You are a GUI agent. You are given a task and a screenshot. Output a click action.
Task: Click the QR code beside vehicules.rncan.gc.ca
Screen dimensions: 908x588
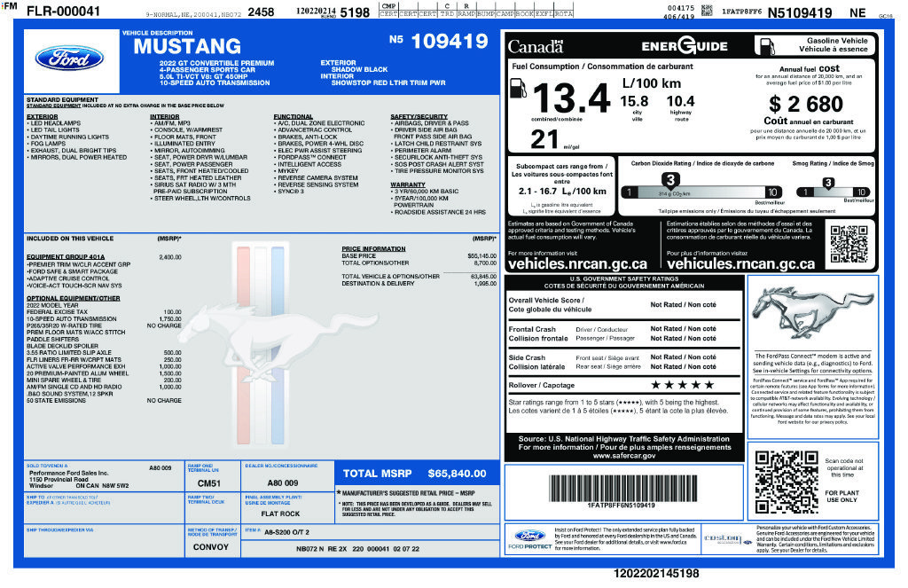[849, 245]
